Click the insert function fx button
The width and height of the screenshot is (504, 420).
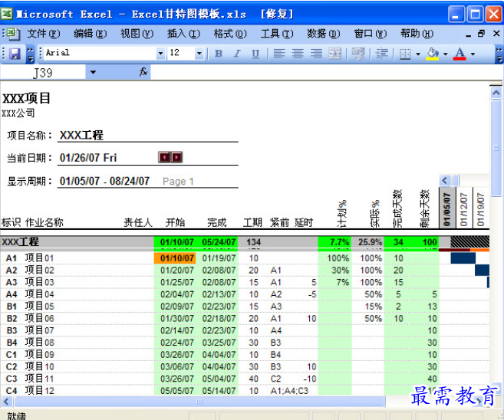point(143,72)
